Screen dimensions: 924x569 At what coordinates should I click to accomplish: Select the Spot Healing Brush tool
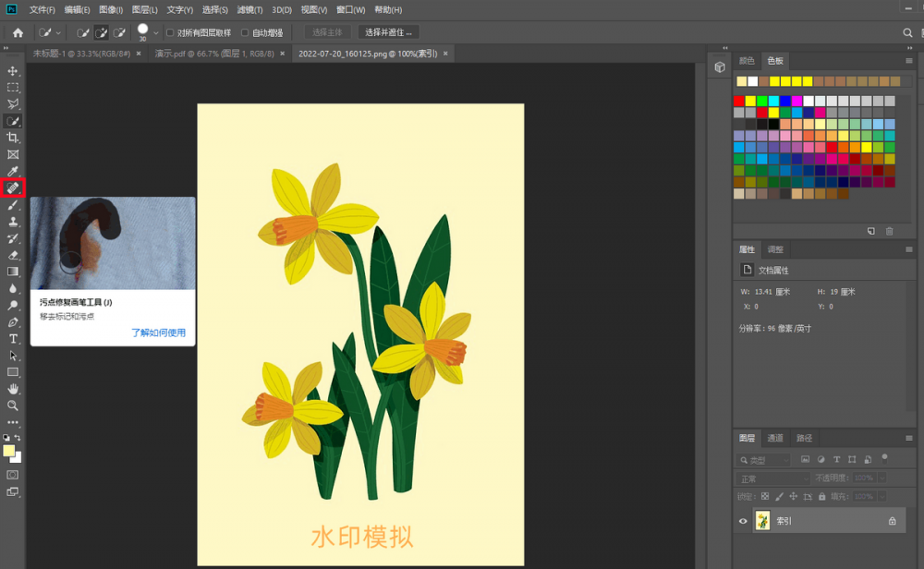[x=13, y=188]
